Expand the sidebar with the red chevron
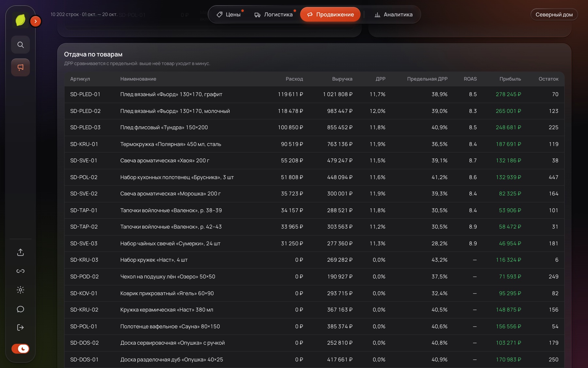Screen dimensions: 588x368 coord(36,21)
